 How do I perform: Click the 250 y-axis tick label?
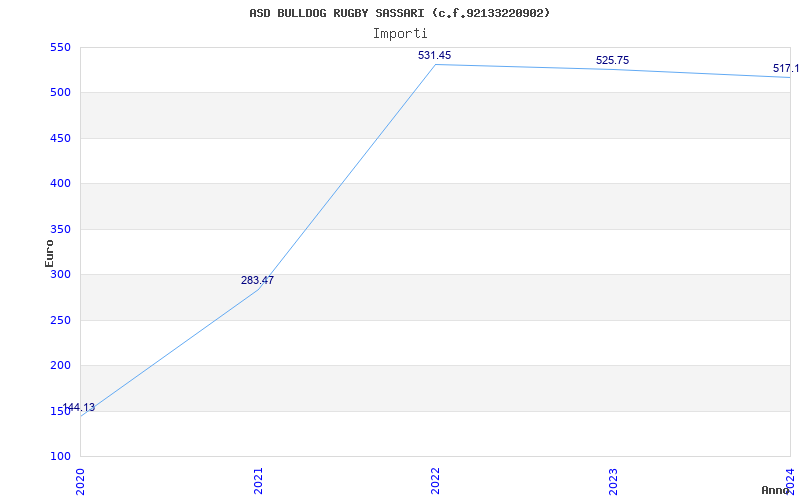click(x=59, y=320)
